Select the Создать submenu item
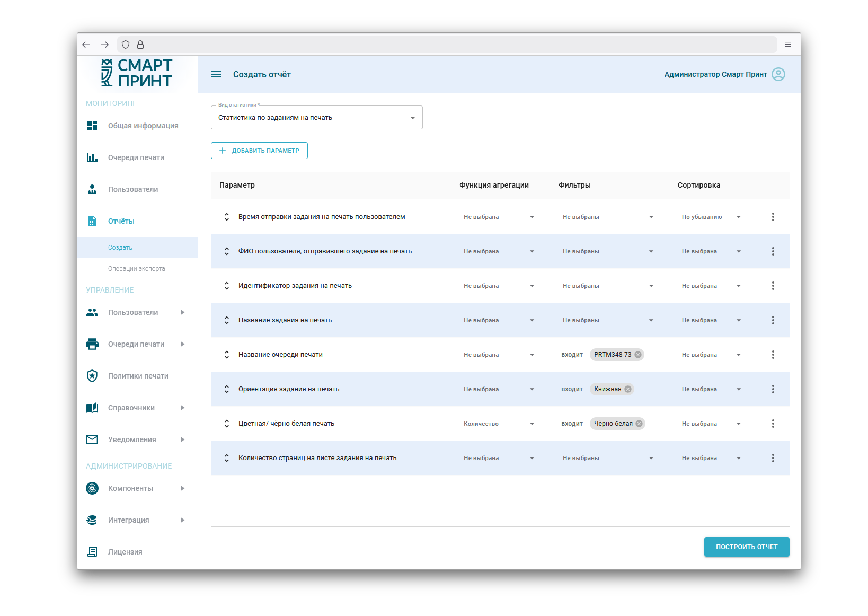Image resolution: width=868 pixels, height=616 pixels. coord(137,248)
